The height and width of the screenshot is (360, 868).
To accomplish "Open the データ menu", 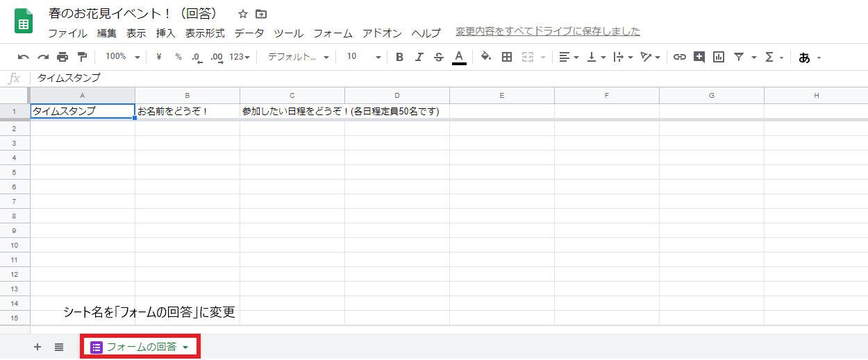I will coord(249,33).
